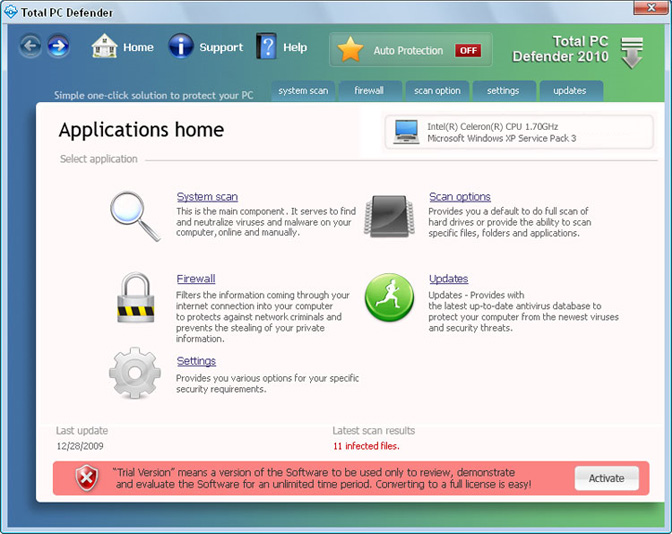Click the download arrow icon near product name
The height and width of the screenshot is (534, 672).
tap(632, 53)
